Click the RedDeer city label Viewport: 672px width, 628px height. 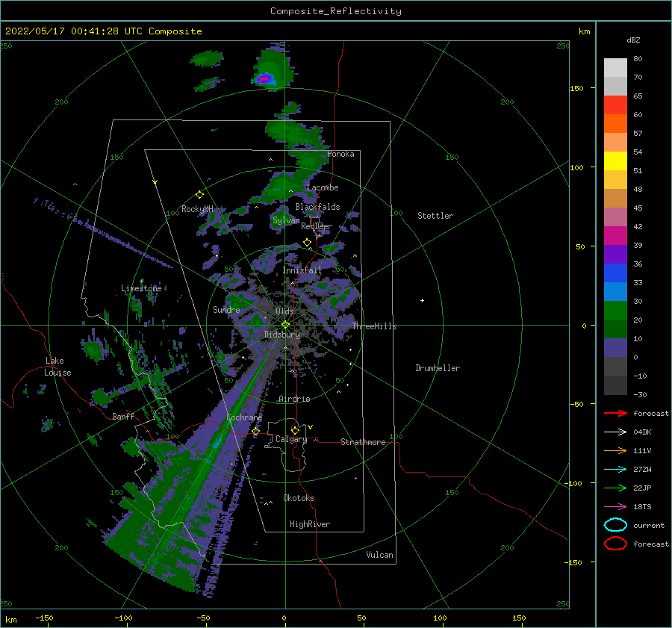[x=317, y=226]
